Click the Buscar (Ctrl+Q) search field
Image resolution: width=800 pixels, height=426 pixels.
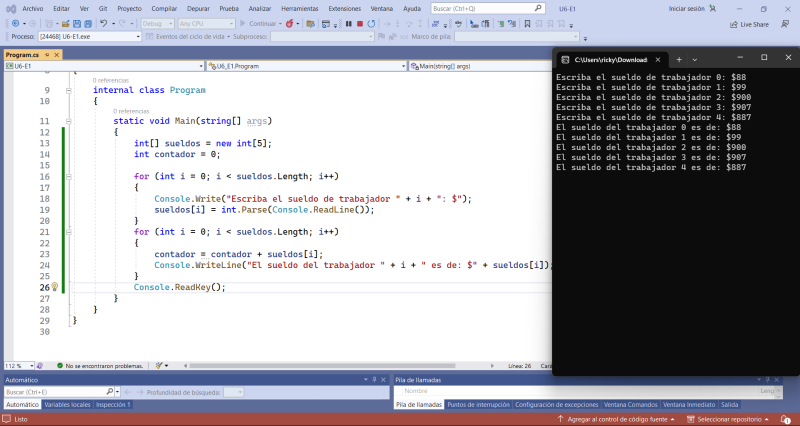pos(470,8)
